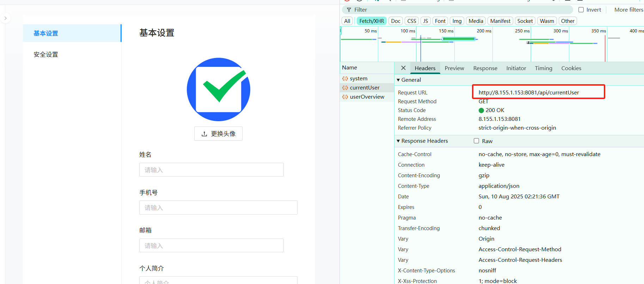Click the gzip Content-Encoding value

484,175
